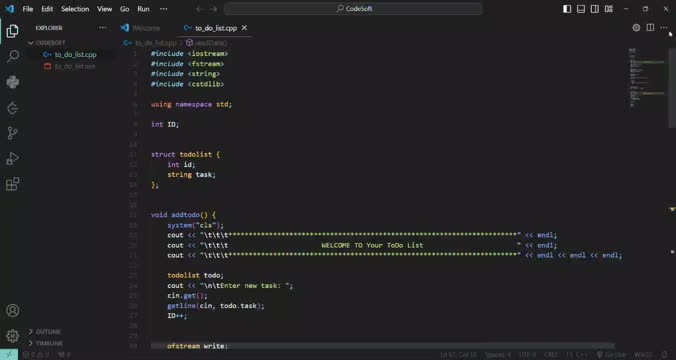
Task: Open the Source Control view
Action: click(13, 133)
